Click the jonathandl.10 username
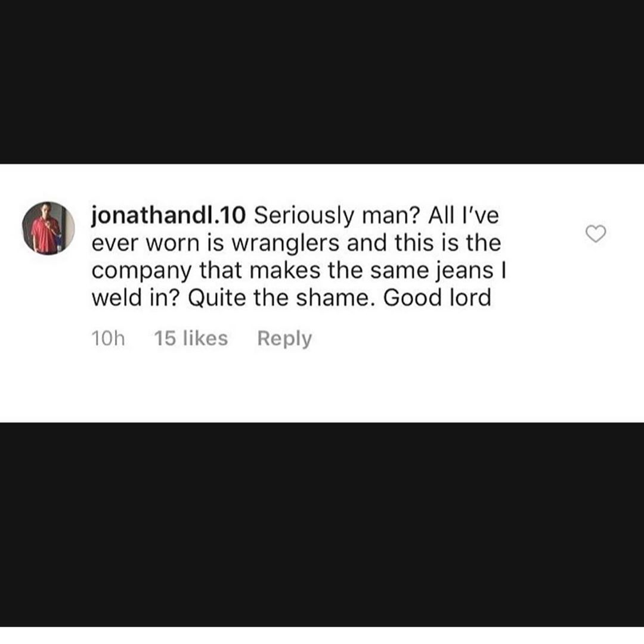 [x=168, y=216]
